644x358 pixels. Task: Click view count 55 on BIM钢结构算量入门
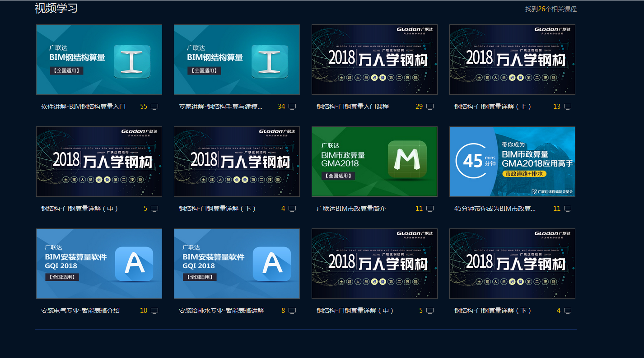coord(144,107)
